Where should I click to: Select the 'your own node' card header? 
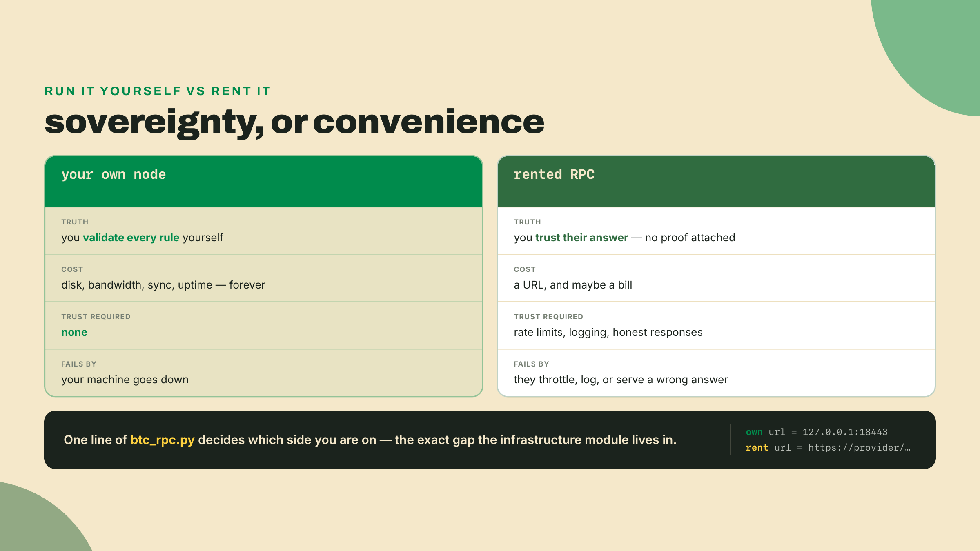[x=264, y=181]
